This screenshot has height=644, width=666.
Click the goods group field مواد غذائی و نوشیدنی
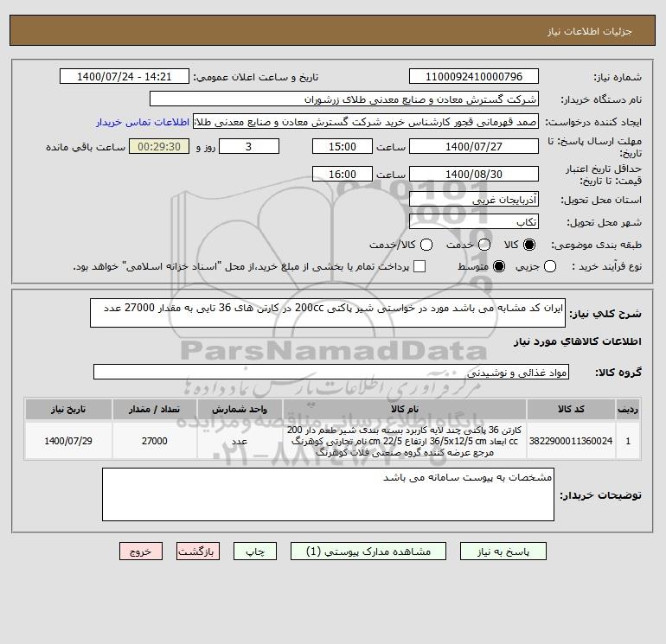pos(331,373)
